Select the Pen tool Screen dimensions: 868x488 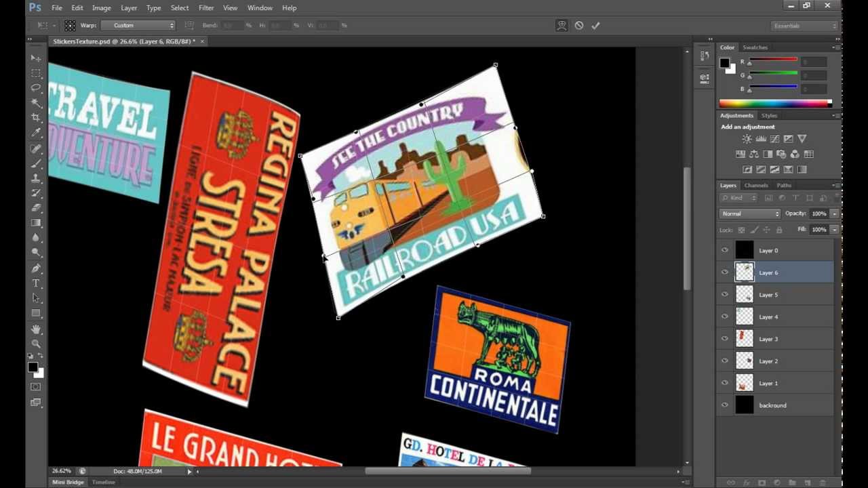pyautogui.click(x=36, y=268)
